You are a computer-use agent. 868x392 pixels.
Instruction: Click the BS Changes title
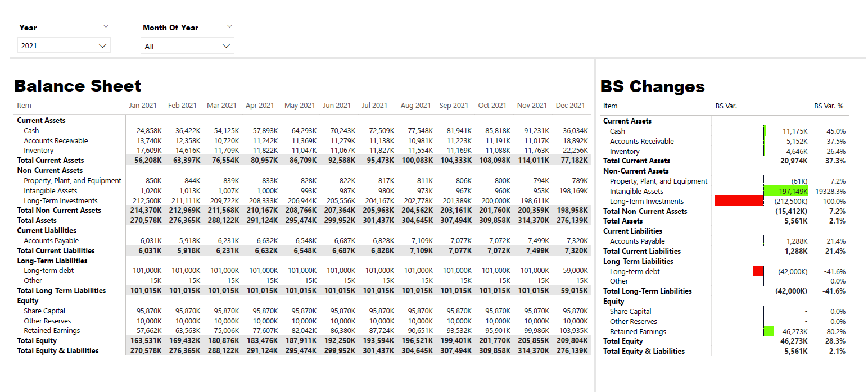(653, 86)
